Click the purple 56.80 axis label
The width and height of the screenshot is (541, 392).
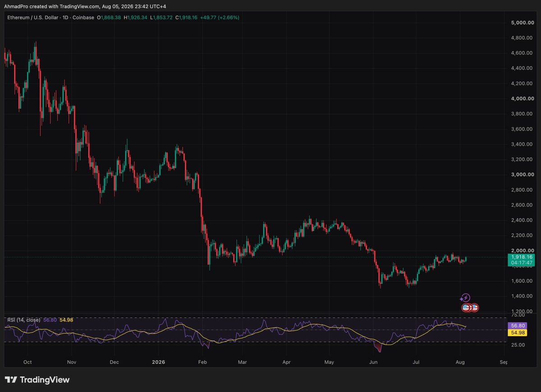(517, 325)
